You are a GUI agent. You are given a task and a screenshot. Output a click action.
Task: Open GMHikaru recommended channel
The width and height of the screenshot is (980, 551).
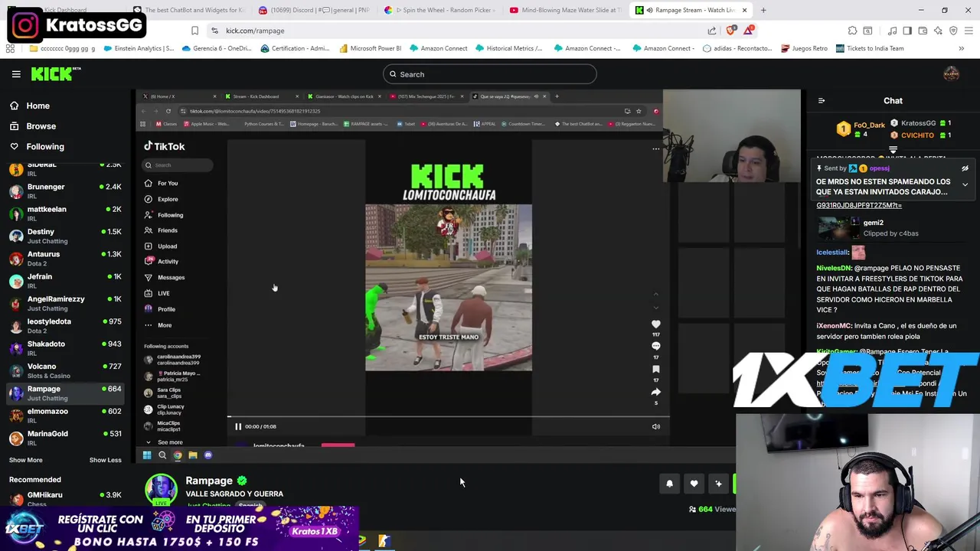tap(65, 499)
